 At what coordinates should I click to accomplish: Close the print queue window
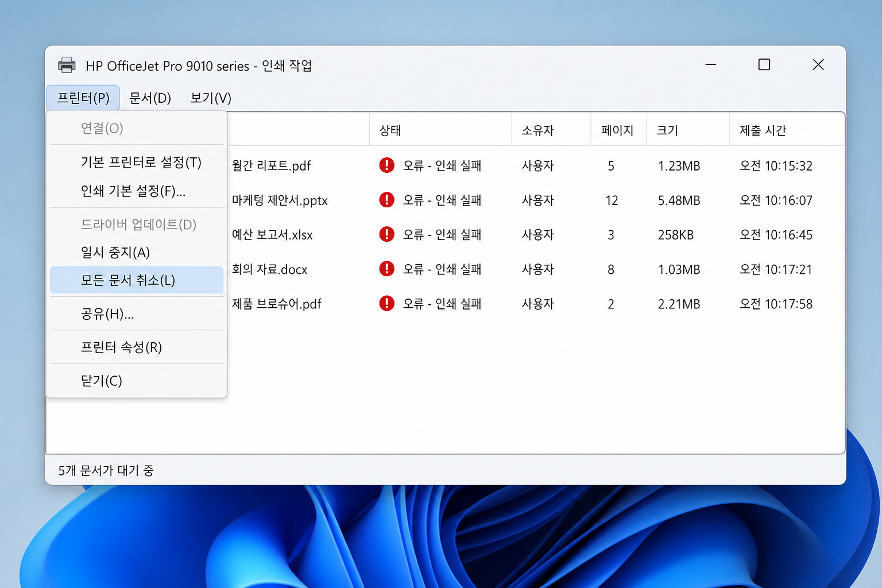point(818,64)
